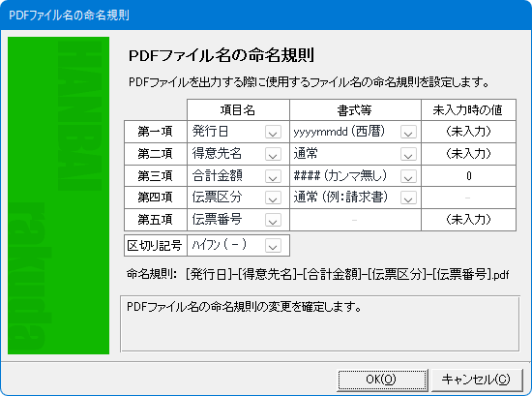Select the (未入力) value for 第二項
Viewport: 532px width, 396px height.
468,154
